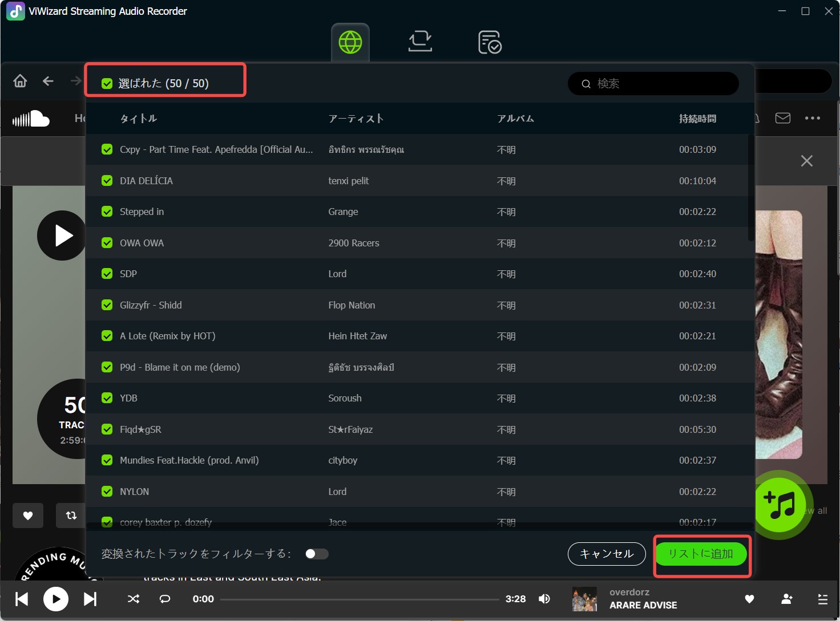Click the volume speaker icon

544,599
